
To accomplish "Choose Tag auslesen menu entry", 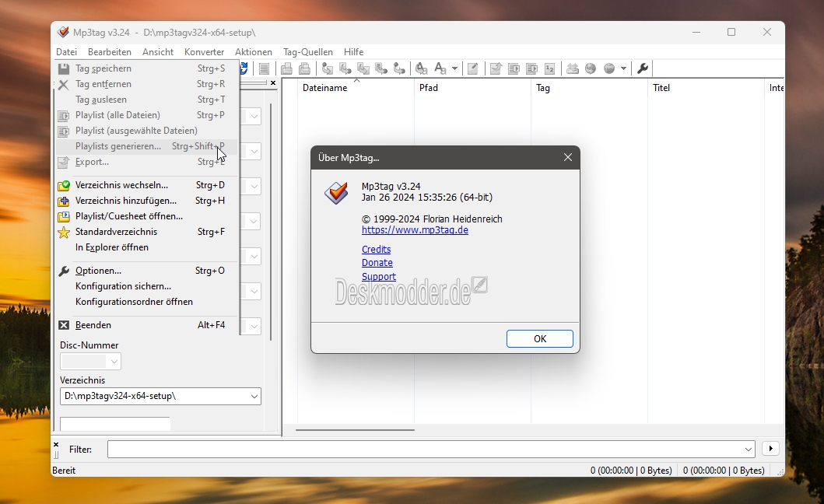I will click(146, 100).
